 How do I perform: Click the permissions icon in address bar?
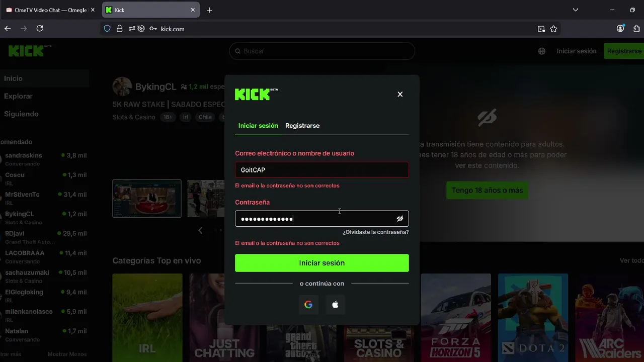[x=131, y=29]
